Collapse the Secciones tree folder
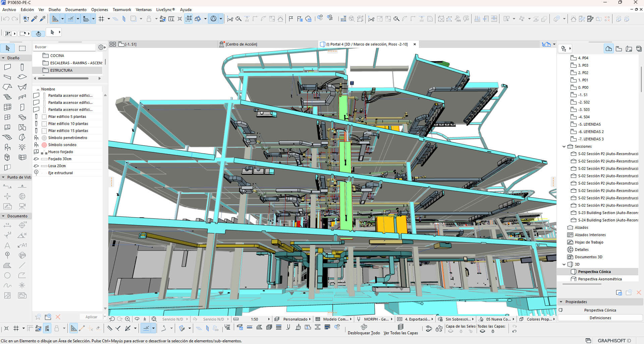Screen dimensions: 644x344 (x=564, y=146)
